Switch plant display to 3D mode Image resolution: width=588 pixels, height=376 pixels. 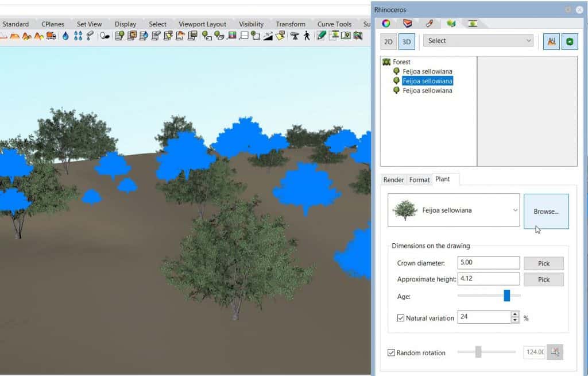(407, 42)
